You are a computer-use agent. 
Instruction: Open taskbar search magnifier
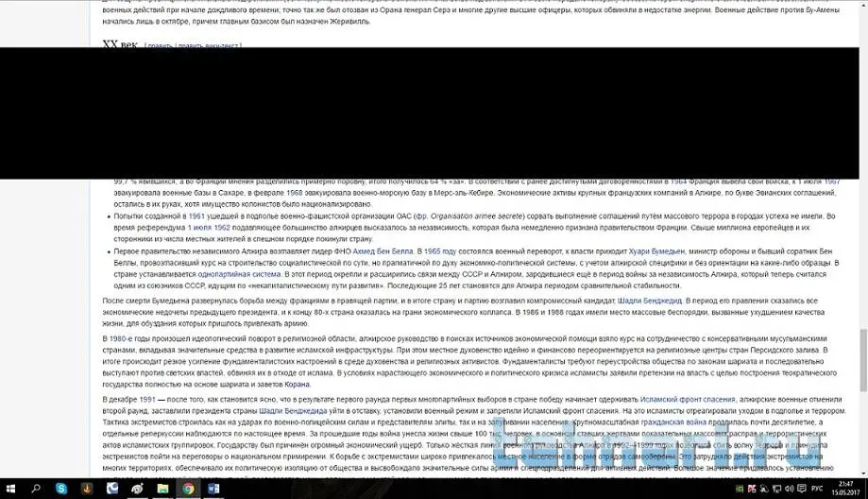click(36, 489)
